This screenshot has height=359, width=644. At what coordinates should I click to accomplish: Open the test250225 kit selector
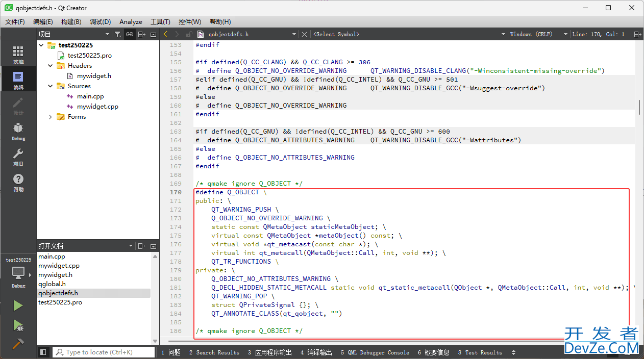tap(18, 273)
